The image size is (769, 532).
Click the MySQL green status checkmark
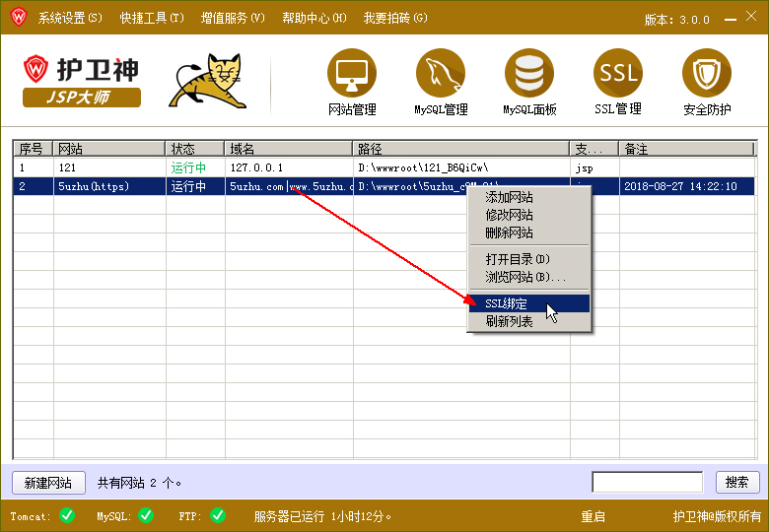point(145,514)
